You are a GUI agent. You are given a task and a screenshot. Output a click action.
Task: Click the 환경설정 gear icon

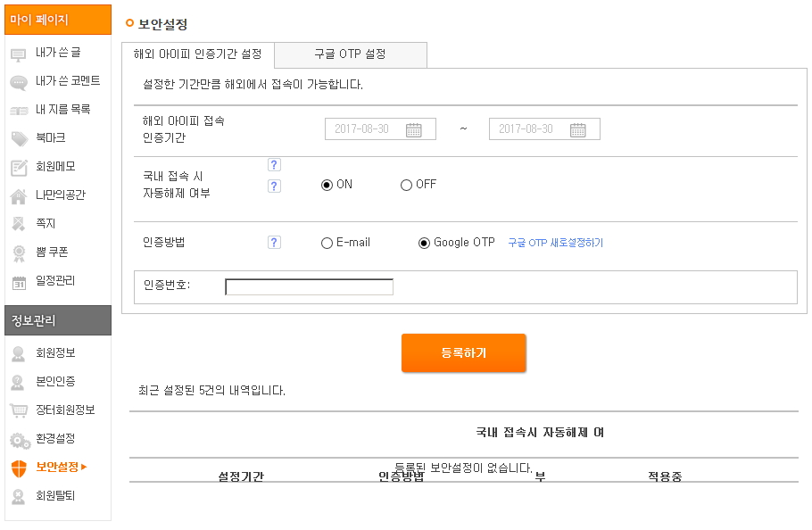19,439
